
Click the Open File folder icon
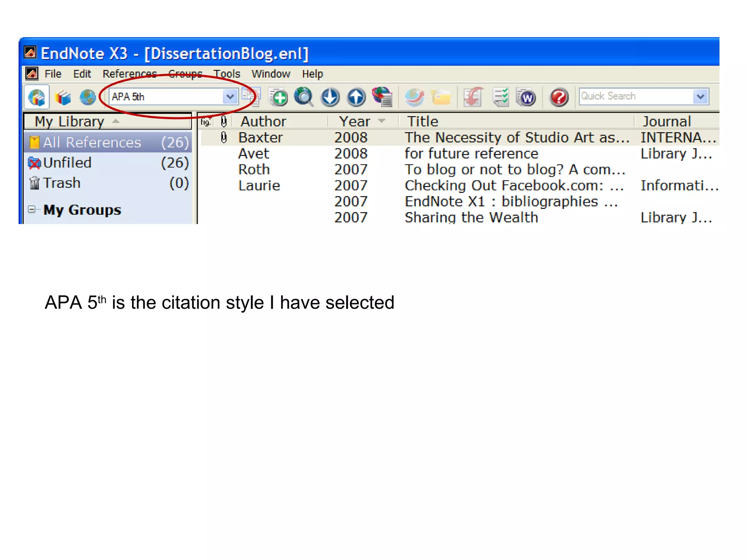click(441, 97)
